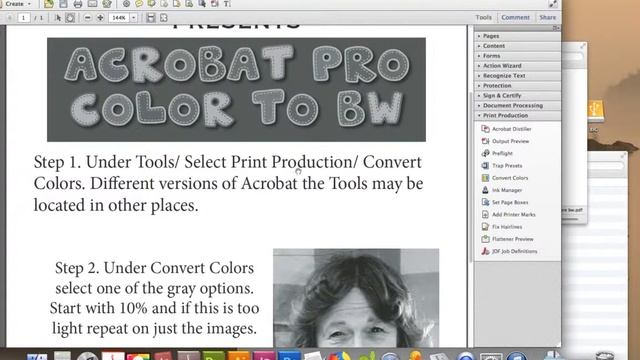Select the arrow Selection tool
The width and height of the screenshot is (640, 360).
58,18
